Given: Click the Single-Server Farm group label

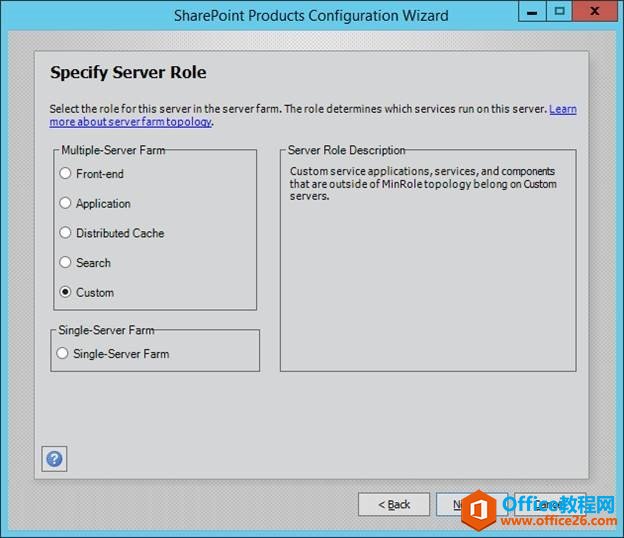Looking at the screenshot, I should click(x=106, y=330).
